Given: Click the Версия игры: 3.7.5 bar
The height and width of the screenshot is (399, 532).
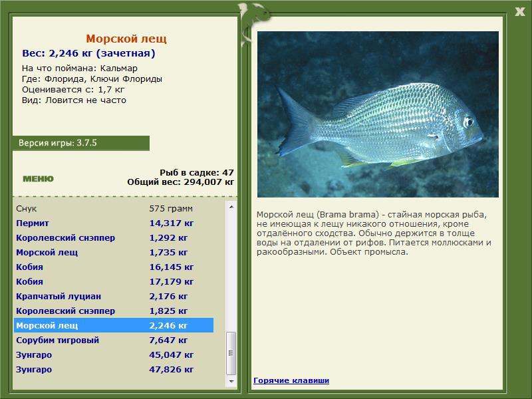Looking at the screenshot, I should coord(81,143).
